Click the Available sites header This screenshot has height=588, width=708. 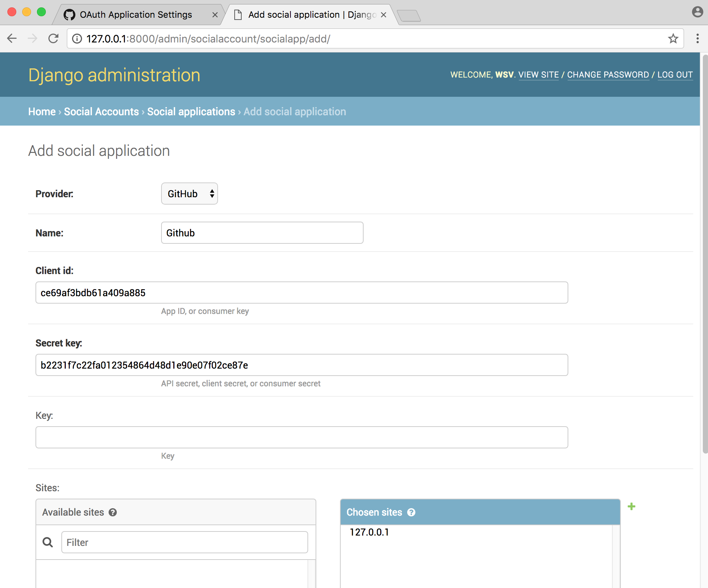[176, 512]
